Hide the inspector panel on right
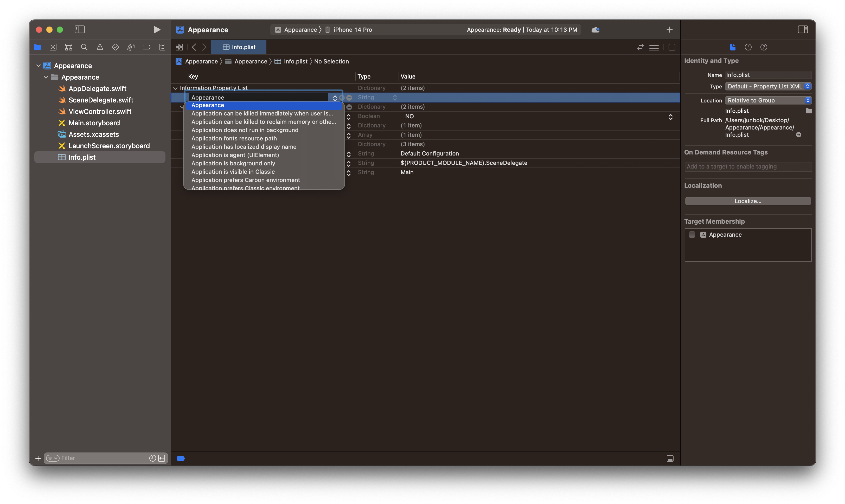 (803, 30)
